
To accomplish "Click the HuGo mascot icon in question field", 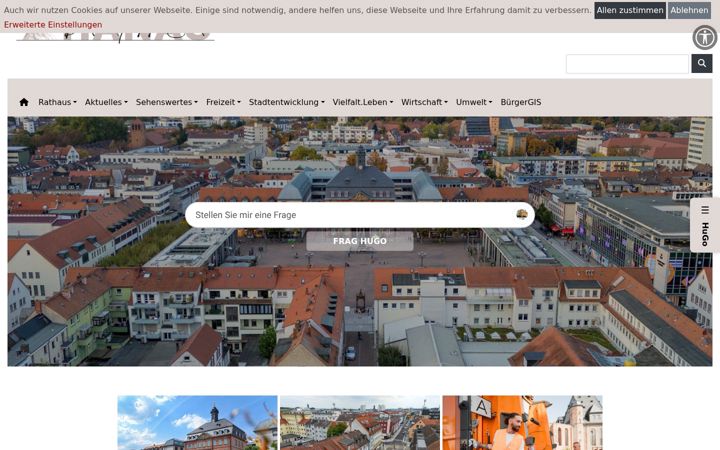I will click(x=522, y=214).
